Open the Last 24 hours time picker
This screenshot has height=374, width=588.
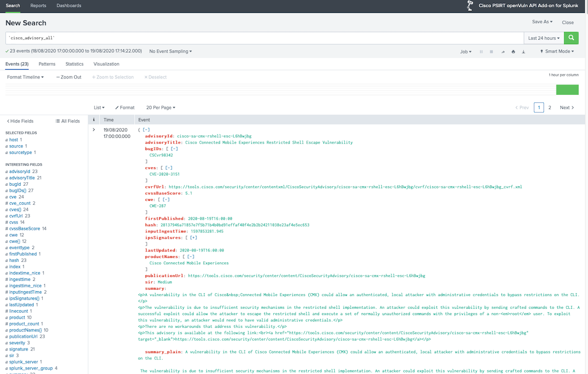coord(544,38)
